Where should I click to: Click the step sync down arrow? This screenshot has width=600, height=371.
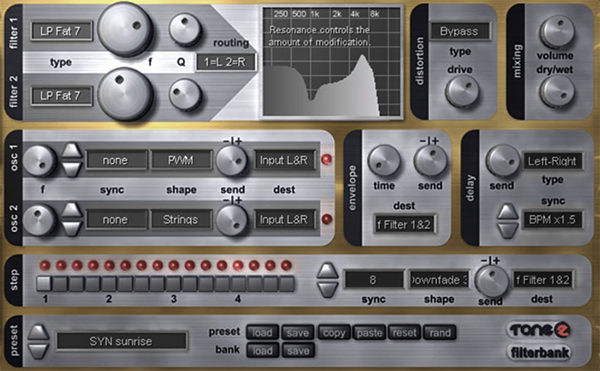point(328,290)
